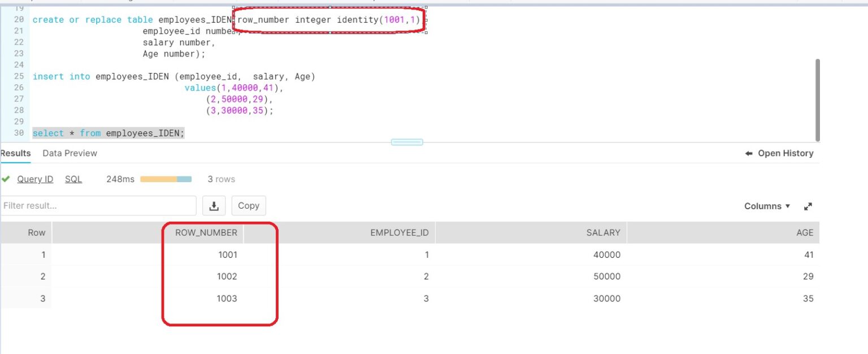Click the AGE column header
This screenshot has width=868, height=354.
(x=805, y=232)
